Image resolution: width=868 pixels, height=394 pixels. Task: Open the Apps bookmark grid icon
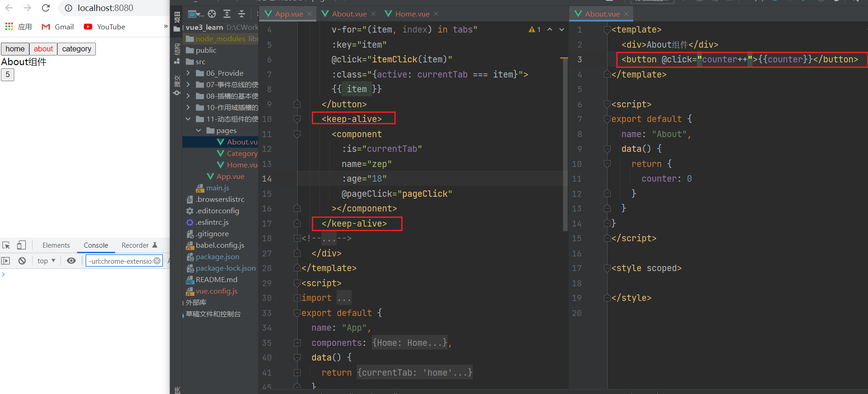point(9,27)
